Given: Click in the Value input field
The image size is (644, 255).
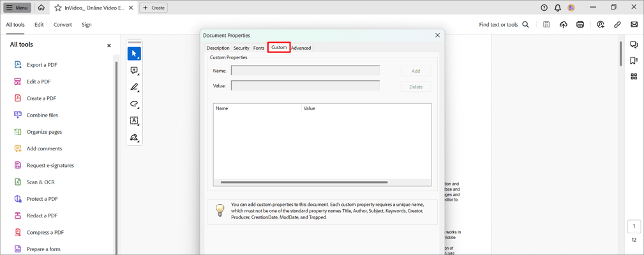Looking at the screenshot, I should [x=305, y=86].
